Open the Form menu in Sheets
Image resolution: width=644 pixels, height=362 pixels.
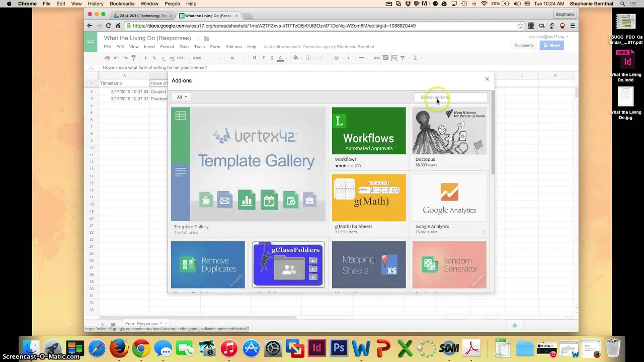pos(215,47)
